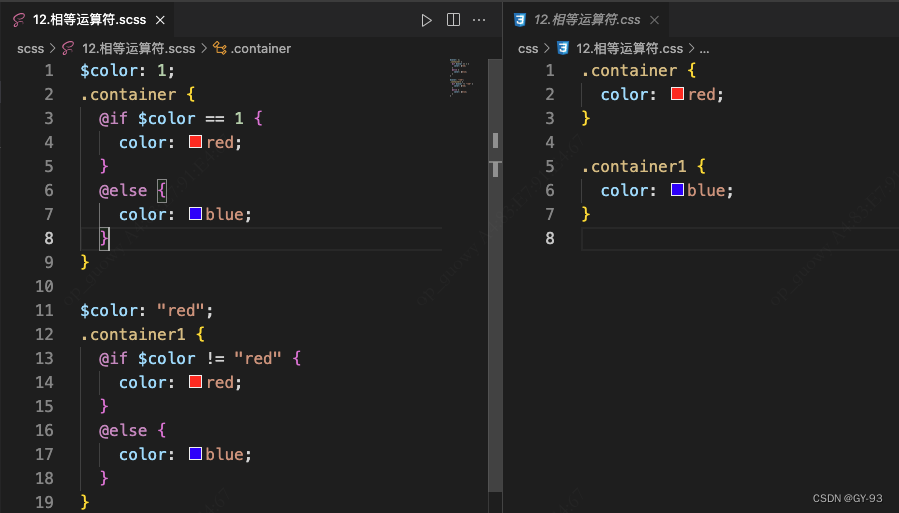Open the 12.相等运算符.scss breadcrumb

pos(138,49)
